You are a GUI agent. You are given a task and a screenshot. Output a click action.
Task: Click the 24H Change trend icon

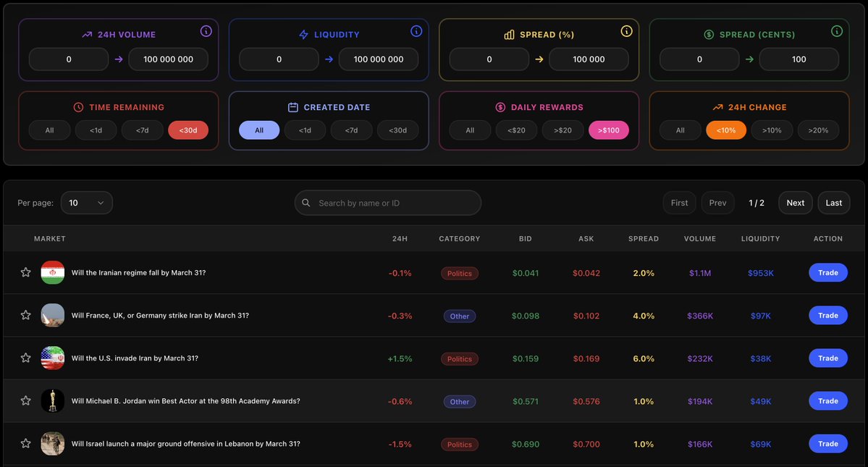(x=718, y=107)
